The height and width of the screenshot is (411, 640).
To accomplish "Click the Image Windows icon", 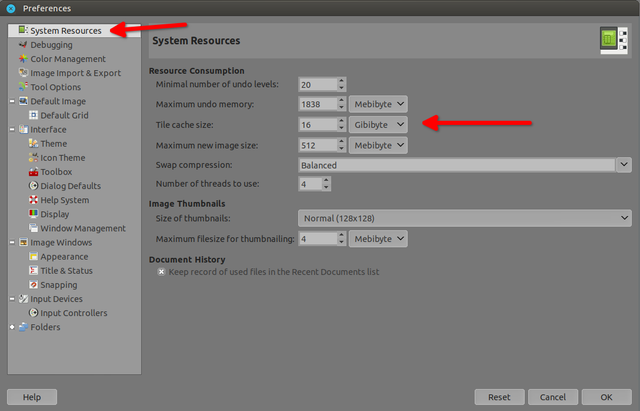I will [x=23, y=242].
